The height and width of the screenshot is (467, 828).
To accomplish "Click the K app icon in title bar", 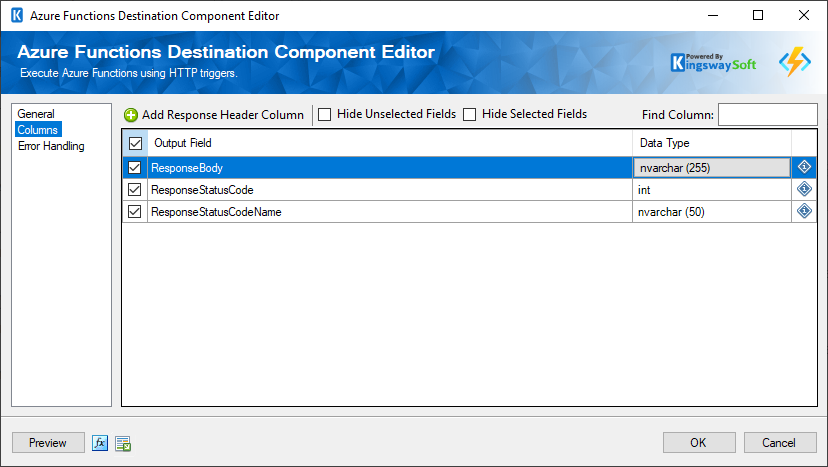I will pos(17,15).
